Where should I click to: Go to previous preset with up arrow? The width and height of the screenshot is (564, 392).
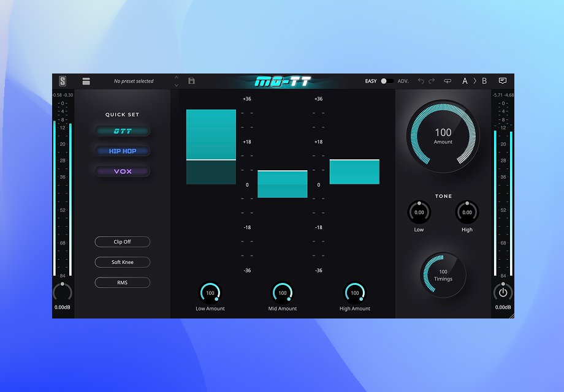(177, 77)
